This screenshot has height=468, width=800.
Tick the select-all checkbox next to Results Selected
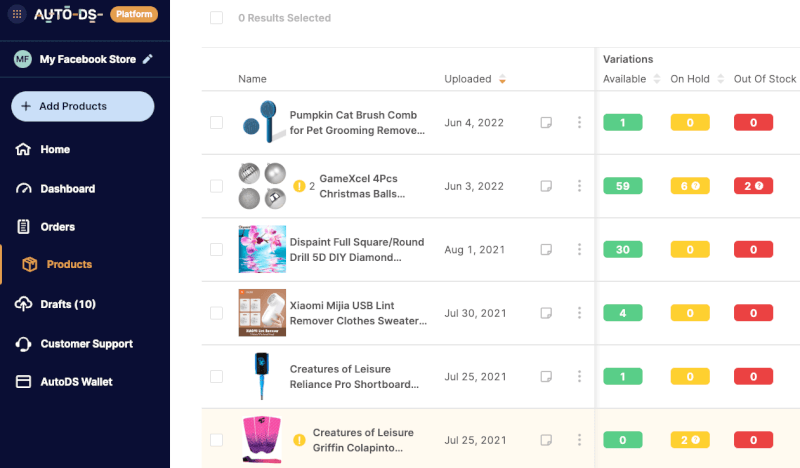tap(216, 18)
